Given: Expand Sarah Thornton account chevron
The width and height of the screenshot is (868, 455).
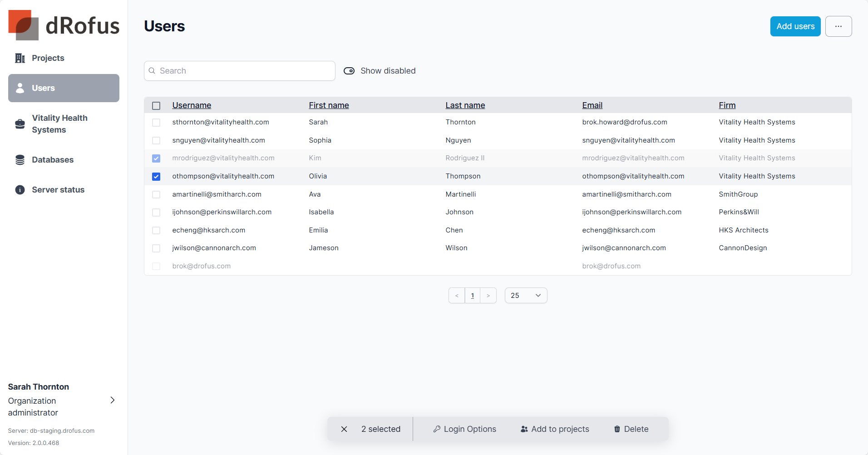Looking at the screenshot, I should click(113, 400).
